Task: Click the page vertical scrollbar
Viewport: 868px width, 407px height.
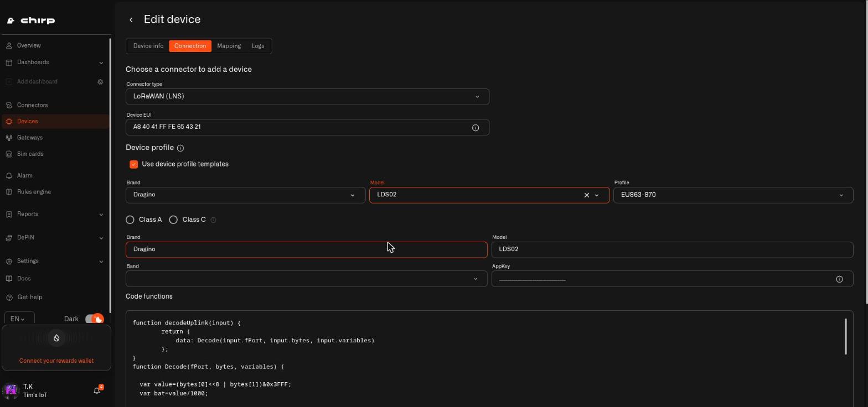Action: [866, 152]
